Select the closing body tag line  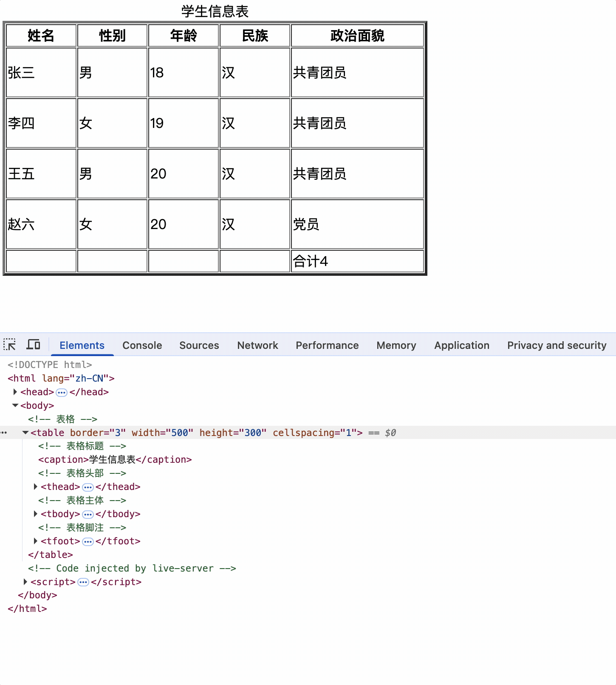37,595
